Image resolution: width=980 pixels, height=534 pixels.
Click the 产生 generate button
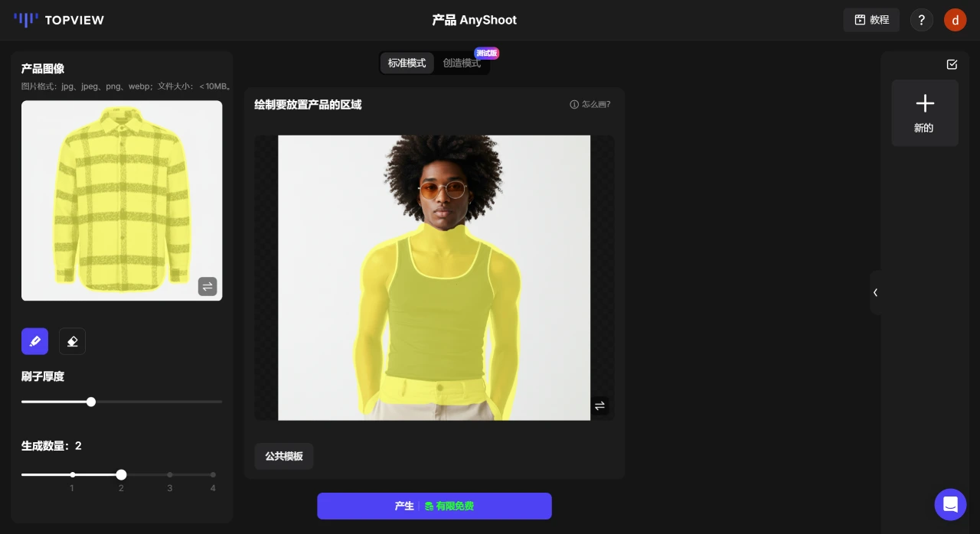click(x=434, y=506)
